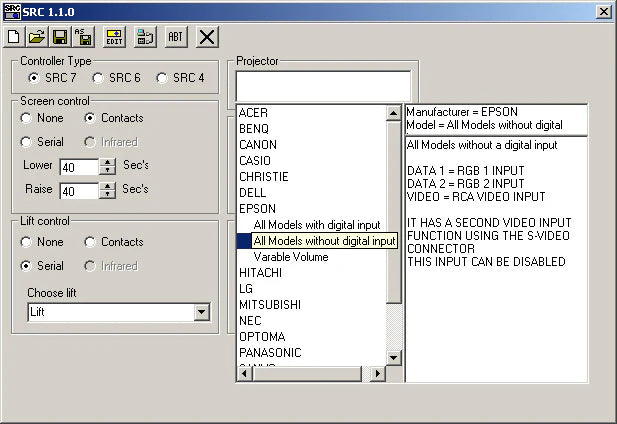Viewport: 617px width, 424px height.
Task: Increase the Raise seconds value
Action: [x=107, y=186]
